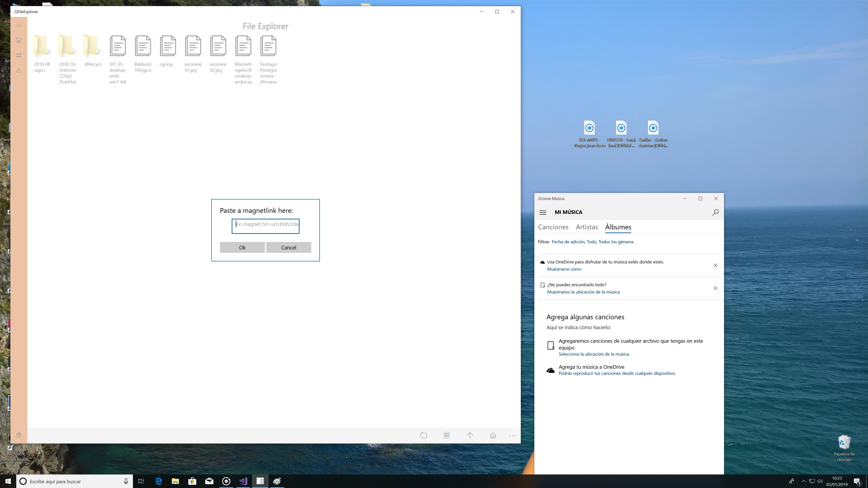
Task: Click the Ok button in magnetlink dialog
Action: pos(242,248)
